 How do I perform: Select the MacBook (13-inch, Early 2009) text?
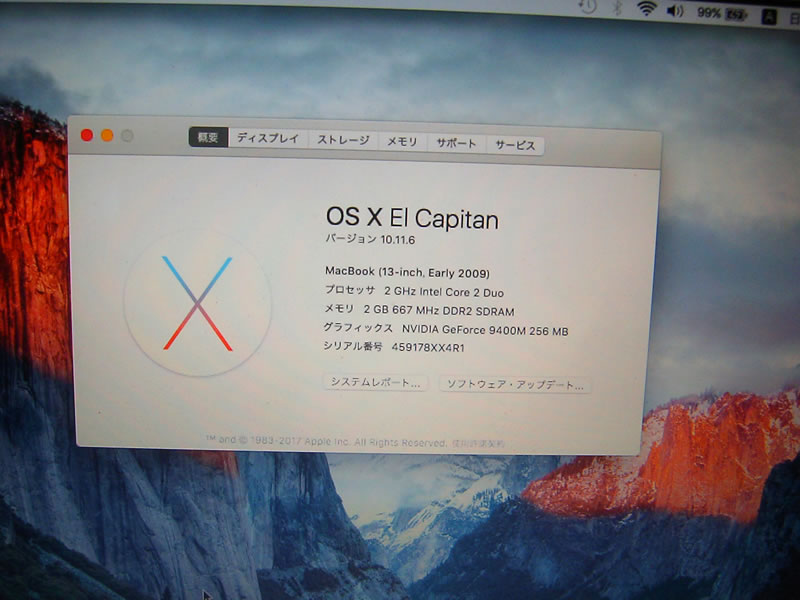click(407, 272)
